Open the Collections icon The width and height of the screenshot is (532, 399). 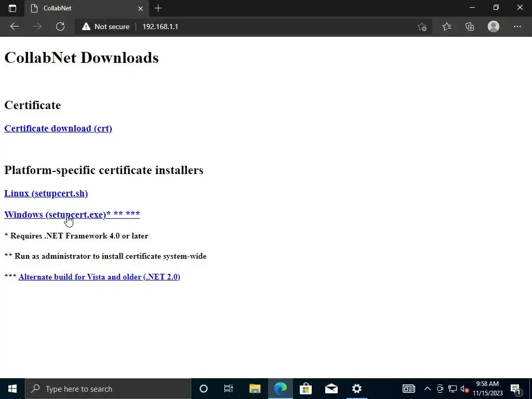pyautogui.click(x=470, y=26)
